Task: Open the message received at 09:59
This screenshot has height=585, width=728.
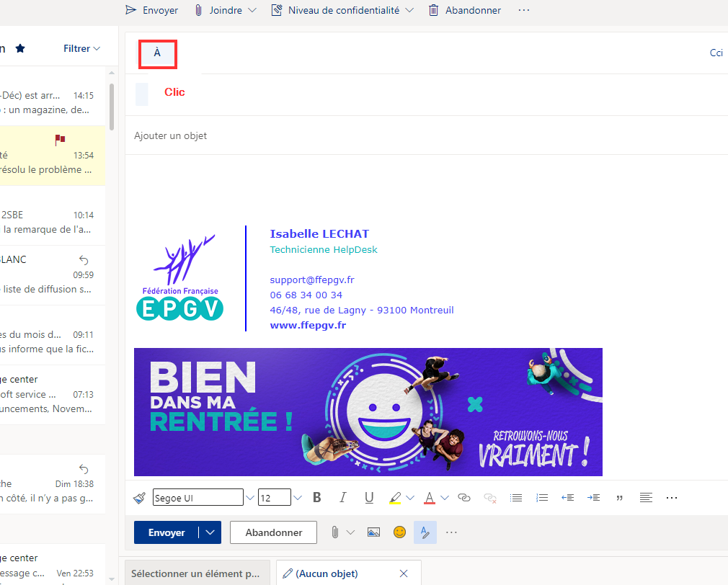Action: pyautogui.click(x=53, y=274)
